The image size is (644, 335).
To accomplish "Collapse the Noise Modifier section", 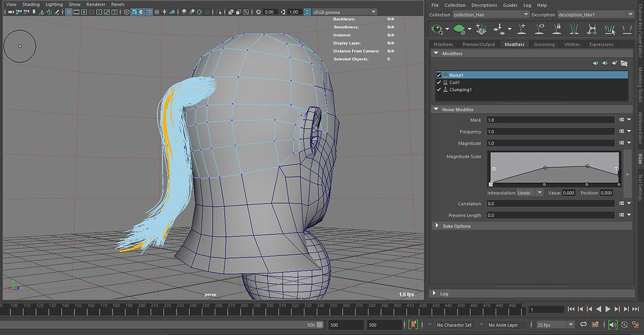I will tap(436, 109).
